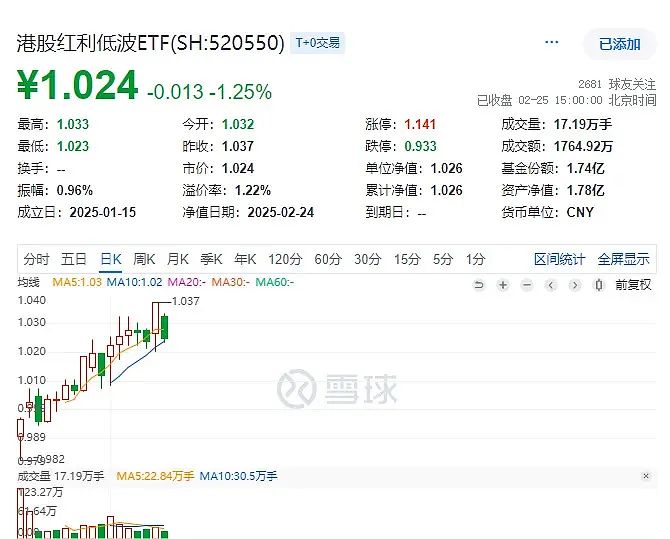
Task: Switch to the 5分 interval tab
Action: click(x=443, y=259)
